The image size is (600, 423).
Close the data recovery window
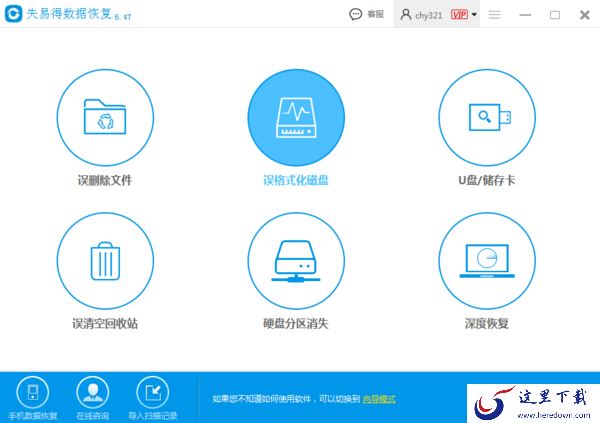click(x=584, y=15)
